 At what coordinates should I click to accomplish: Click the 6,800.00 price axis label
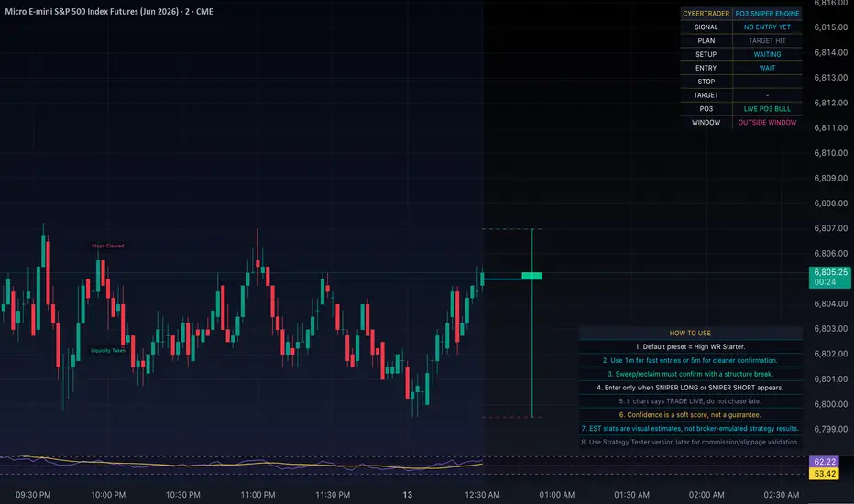point(830,404)
